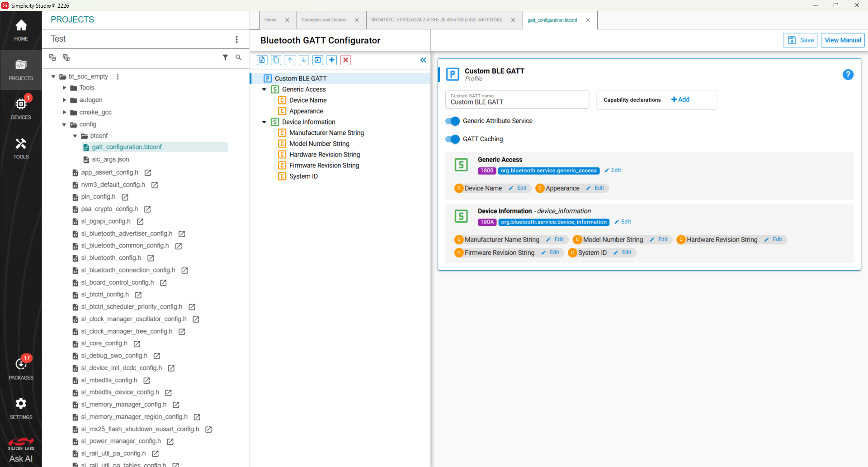868x467 pixels.
Task: Open slc_args.json file
Action: [x=110, y=159]
